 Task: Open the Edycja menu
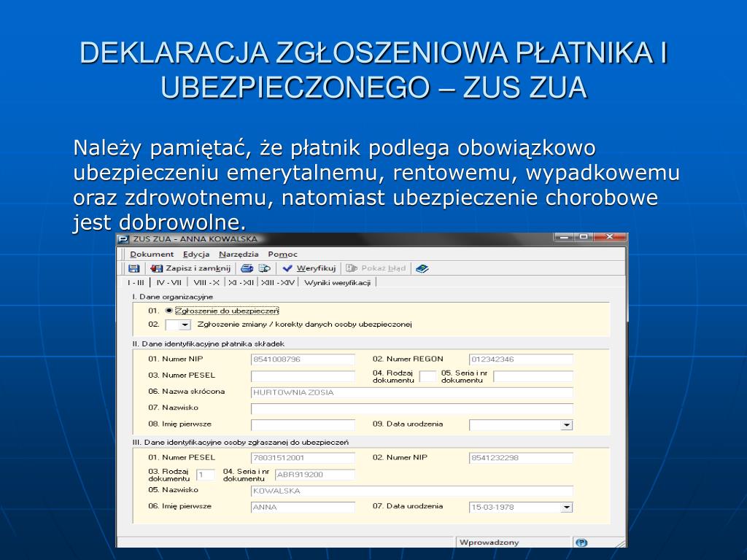click(x=196, y=254)
